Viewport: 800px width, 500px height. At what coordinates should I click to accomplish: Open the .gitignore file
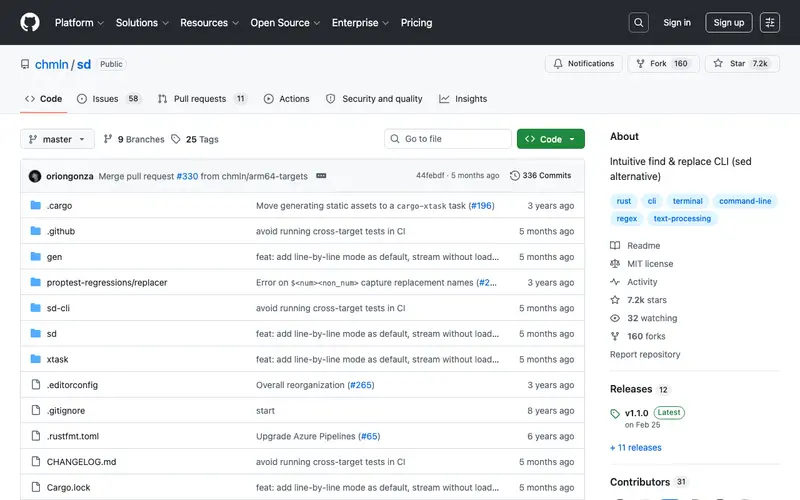(66, 411)
